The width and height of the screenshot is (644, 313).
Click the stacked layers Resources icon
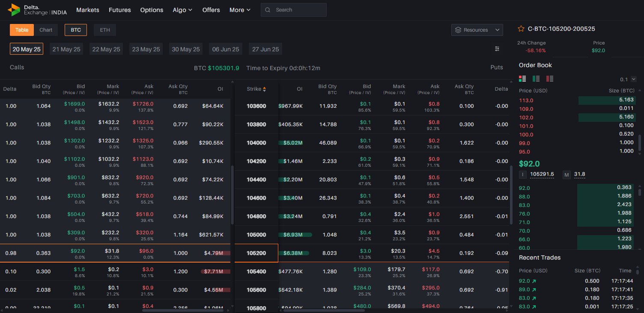click(x=458, y=30)
